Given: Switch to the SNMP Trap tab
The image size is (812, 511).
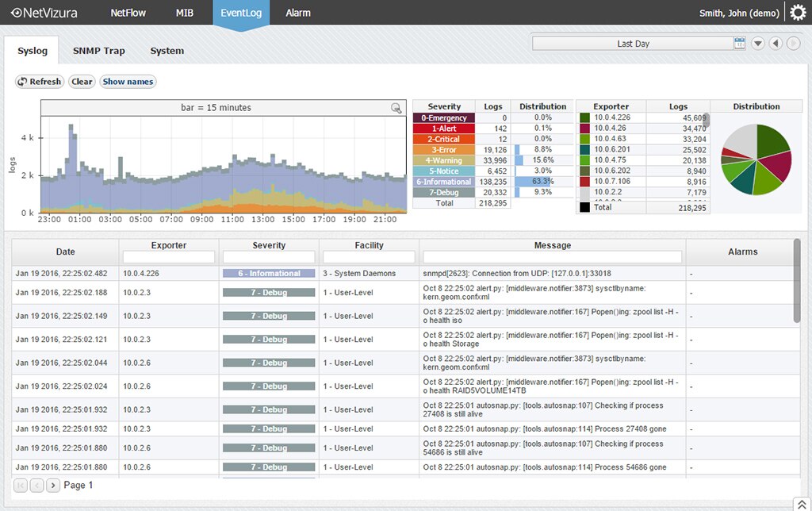Looking at the screenshot, I should click(x=99, y=51).
